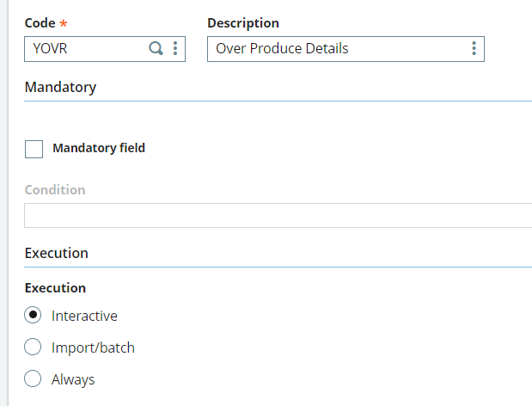Click the magnifier lookup icon in Code field

tap(156, 49)
